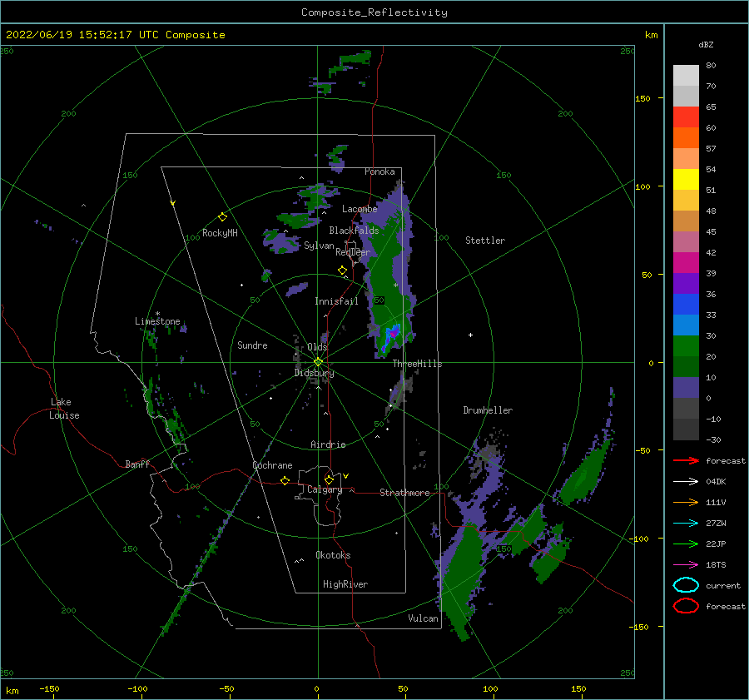Click the yellow diamond marker above Calgary

pyautogui.click(x=329, y=479)
